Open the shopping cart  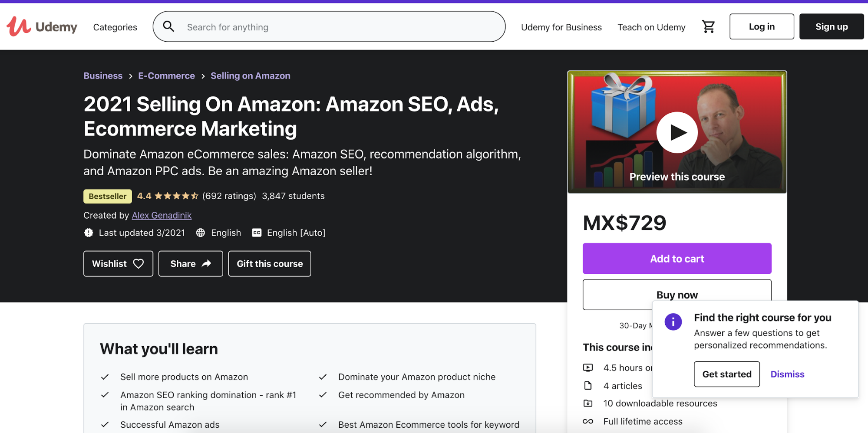pos(708,26)
